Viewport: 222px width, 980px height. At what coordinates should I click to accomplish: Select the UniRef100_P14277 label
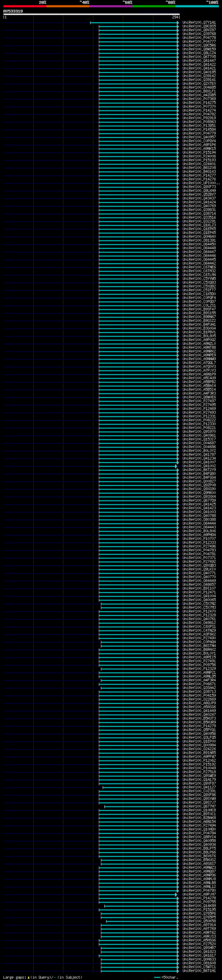[199, 175]
